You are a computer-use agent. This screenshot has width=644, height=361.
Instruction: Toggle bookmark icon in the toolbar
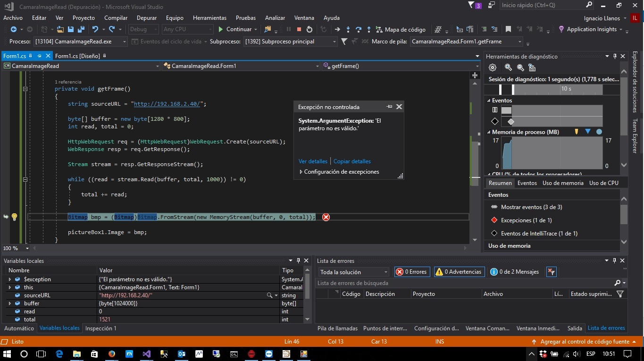(x=508, y=29)
